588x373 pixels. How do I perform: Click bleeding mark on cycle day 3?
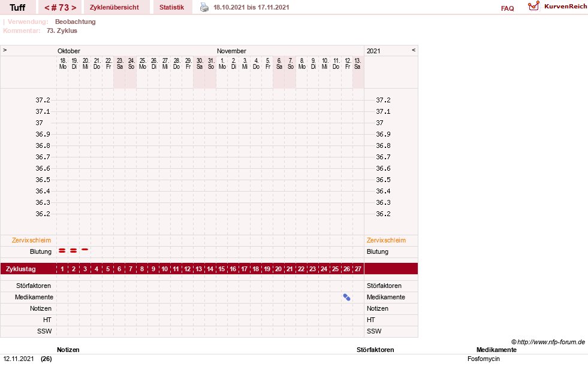point(85,250)
